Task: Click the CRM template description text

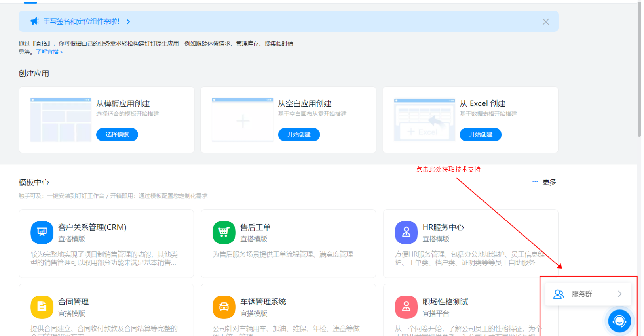Action: click(104, 258)
